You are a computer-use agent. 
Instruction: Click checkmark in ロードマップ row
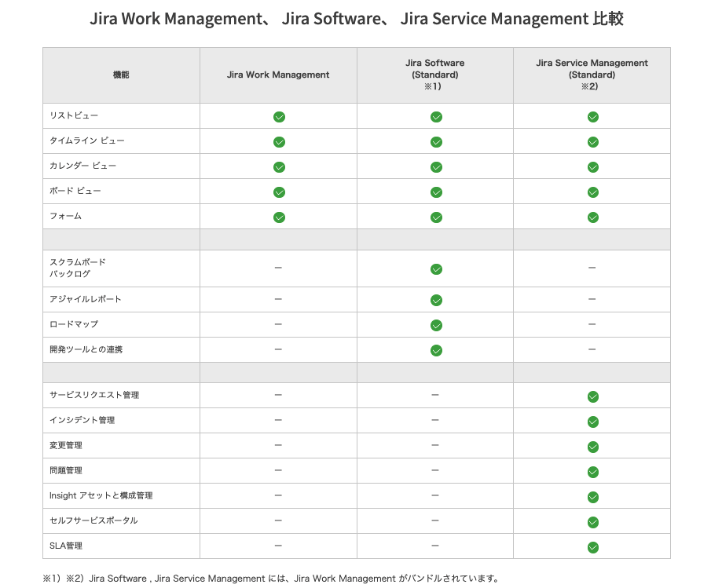(x=436, y=325)
